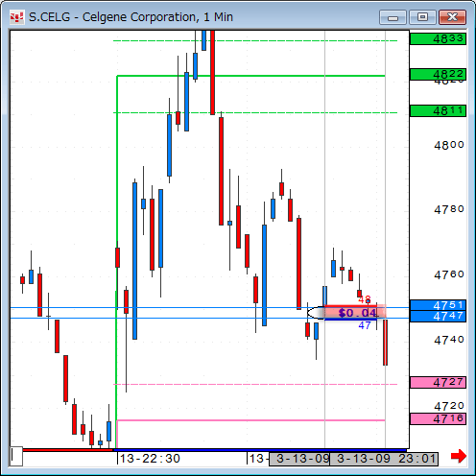The width and height of the screenshot is (476, 476).
Task: Click the 4800 price scale value
Action: (x=449, y=145)
